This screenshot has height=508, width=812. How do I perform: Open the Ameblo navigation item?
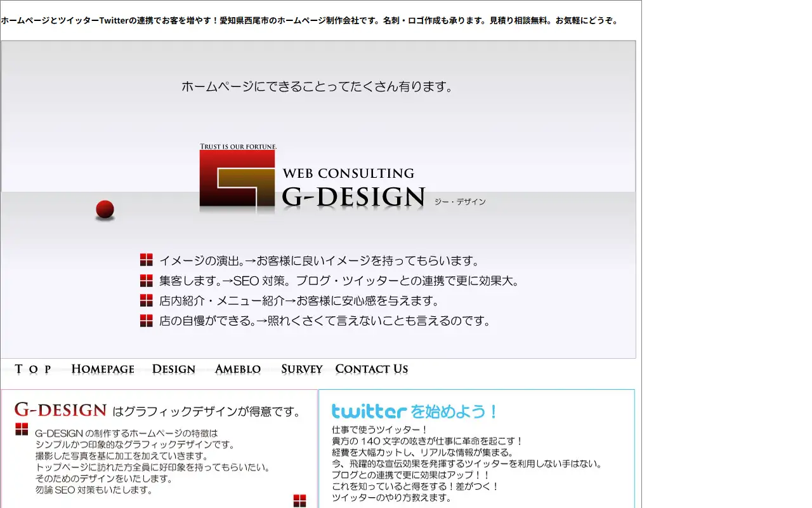click(238, 369)
